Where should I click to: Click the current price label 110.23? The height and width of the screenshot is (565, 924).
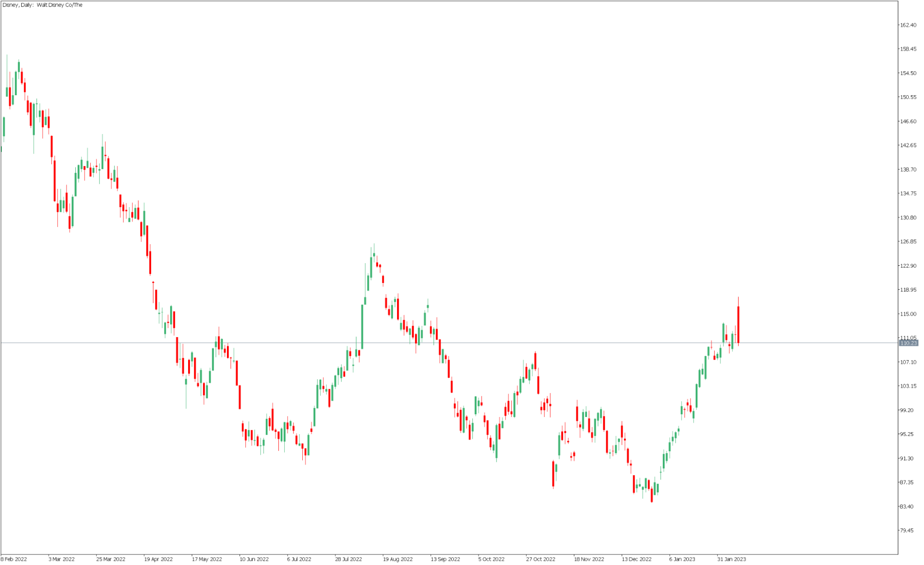click(908, 343)
